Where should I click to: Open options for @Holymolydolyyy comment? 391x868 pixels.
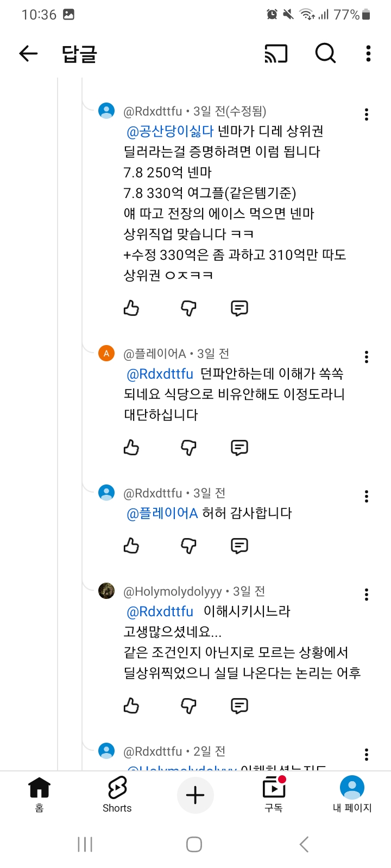pos(367,594)
